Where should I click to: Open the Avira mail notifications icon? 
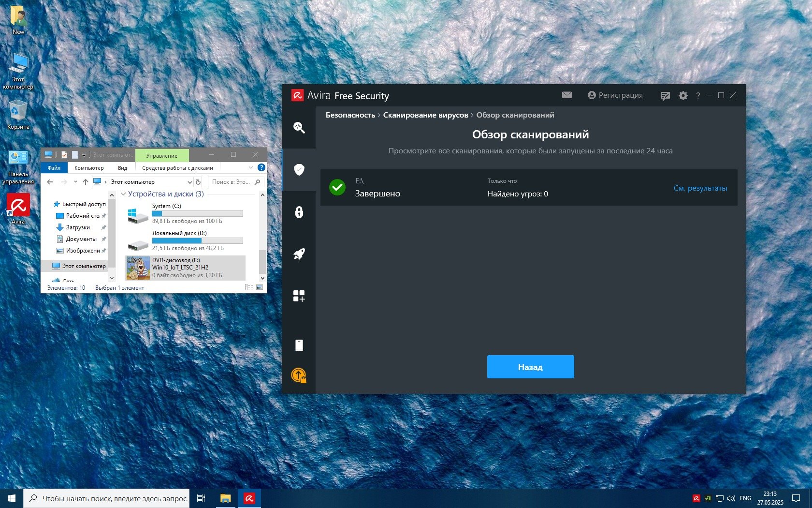[x=566, y=95]
